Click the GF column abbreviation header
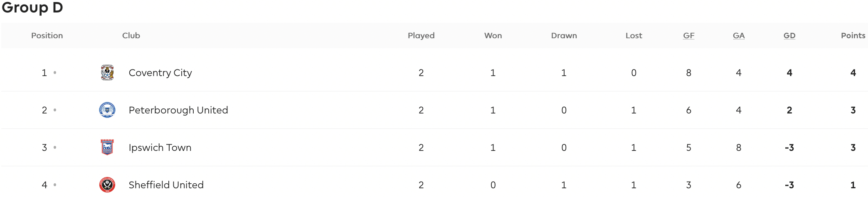The height and width of the screenshot is (197, 868). (689, 36)
